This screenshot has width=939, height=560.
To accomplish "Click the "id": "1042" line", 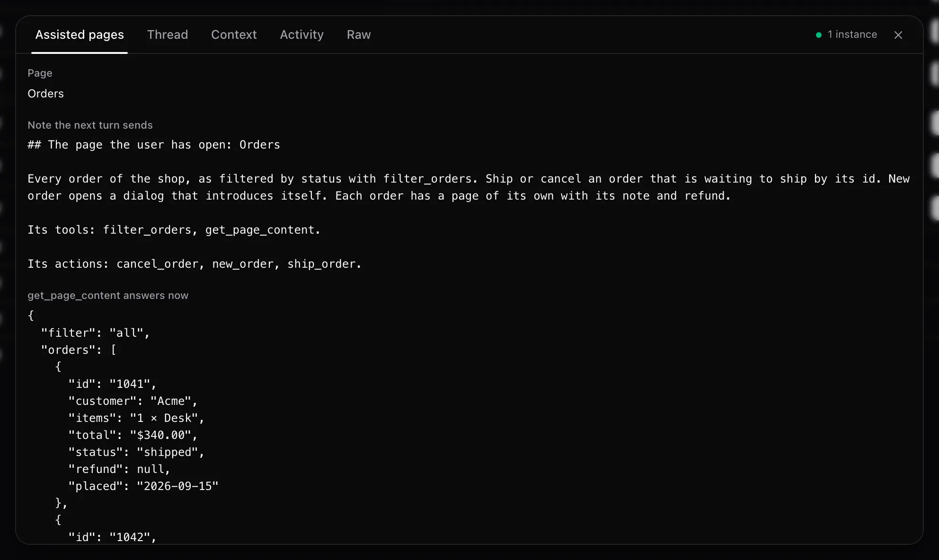I will pos(112,537).
